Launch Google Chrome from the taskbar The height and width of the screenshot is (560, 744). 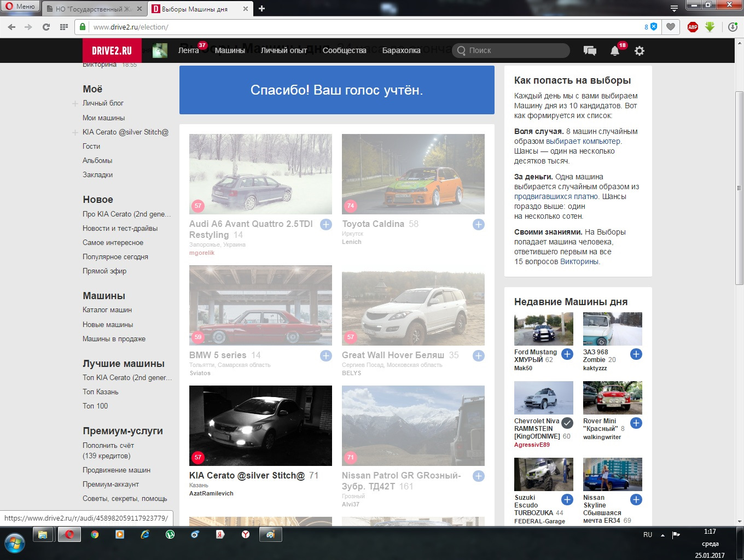(95, 534)
